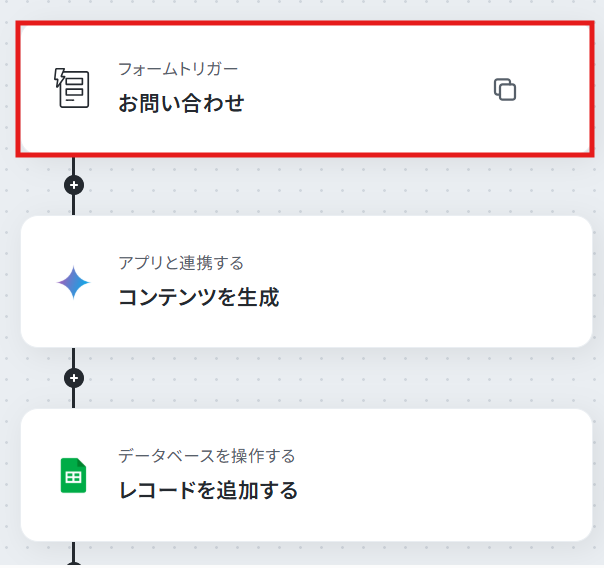
Task: Select empty right side of レコードを追加する card
Action: 443,475
